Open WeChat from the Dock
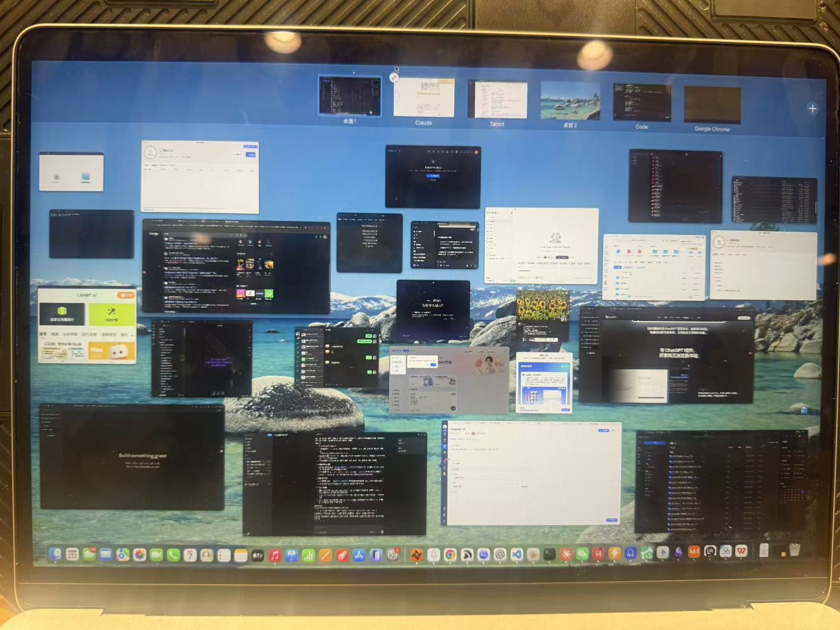840x630 pixels. click(582, 554)
